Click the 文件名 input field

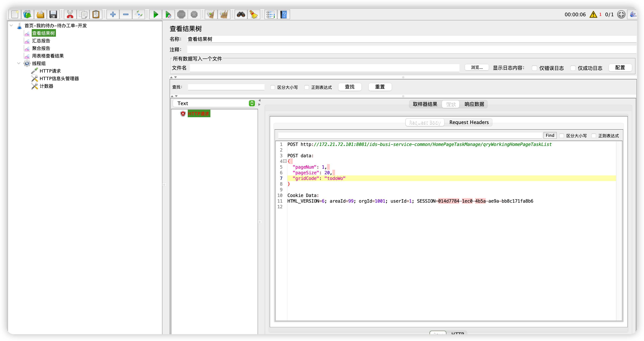point(324,68)
